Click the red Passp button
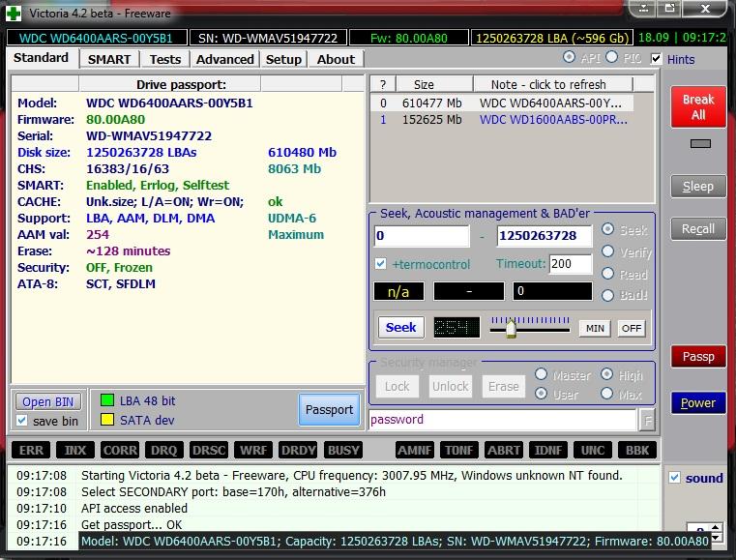736x560 pixels. click(x=698, y=357)
